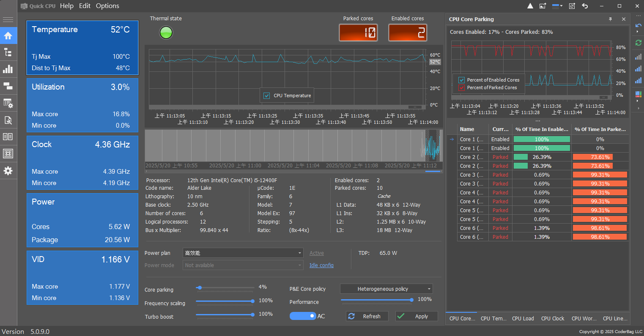Open the P&E Core policy dropdown
The height and width of the screenshot is (336, 644).
(386, 289)
